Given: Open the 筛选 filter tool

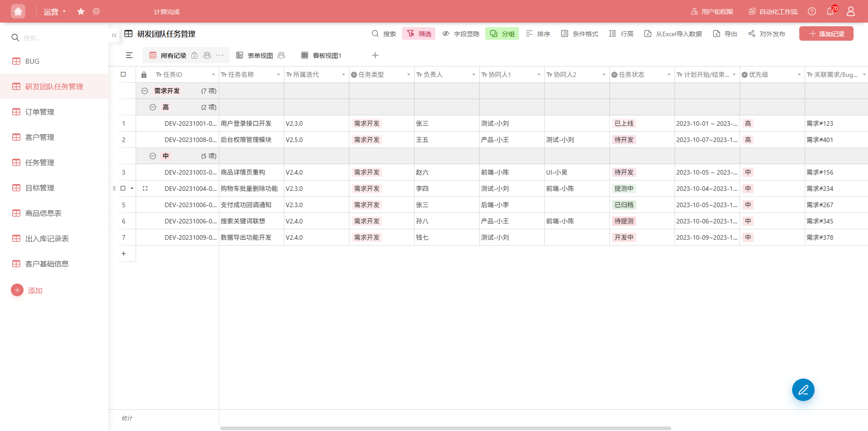Looking at the screenshot, I should (x=419, y=33).
